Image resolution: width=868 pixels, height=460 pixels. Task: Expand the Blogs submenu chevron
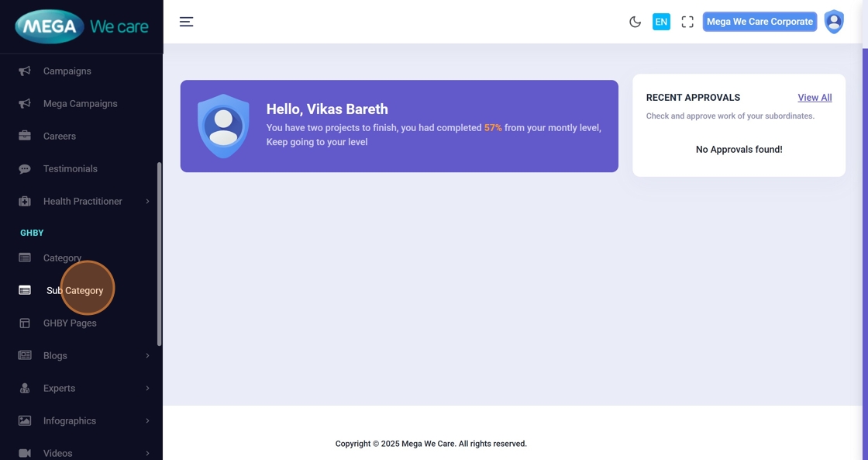[147, 356]
